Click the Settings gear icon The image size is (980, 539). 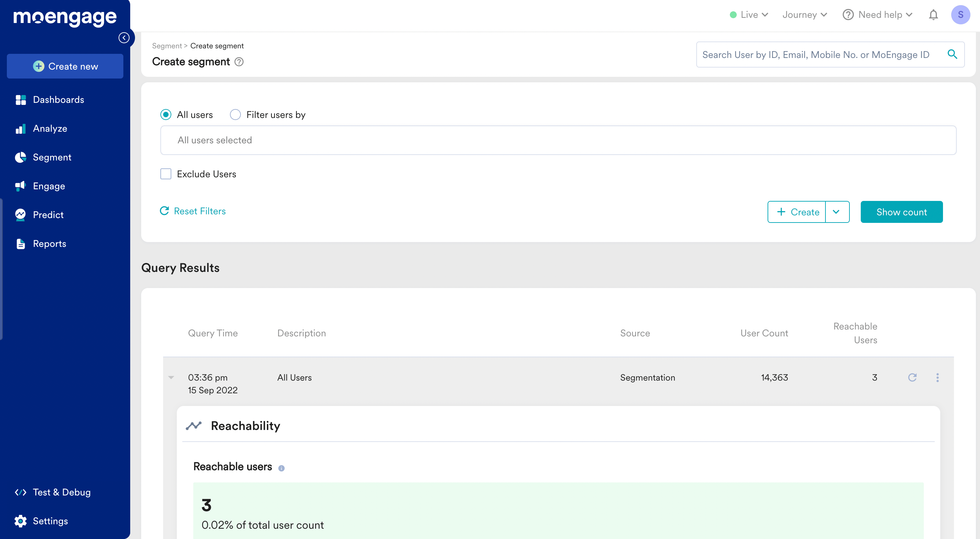[21, 521]
